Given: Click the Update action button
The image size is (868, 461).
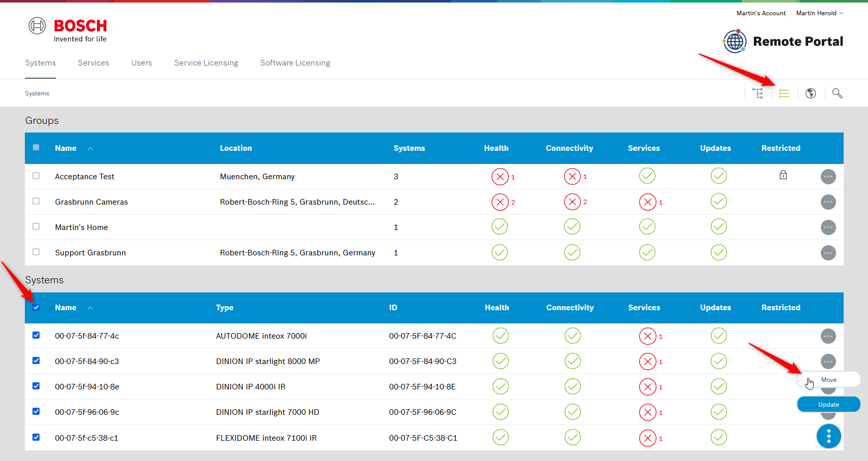Looking at the screenshot, I should [x=829, y=405].
